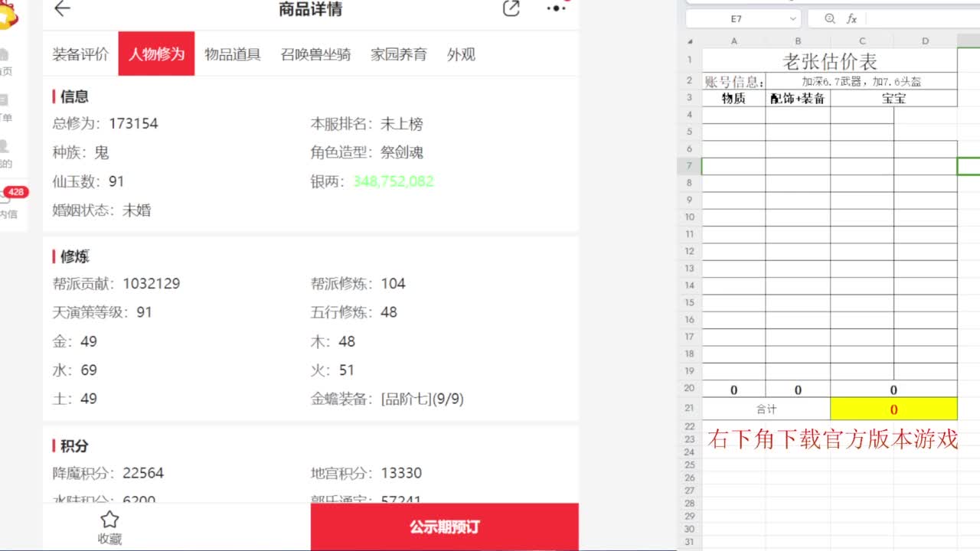
Task: Click the yellow total cell showing 0
Action: pos(893,409)
